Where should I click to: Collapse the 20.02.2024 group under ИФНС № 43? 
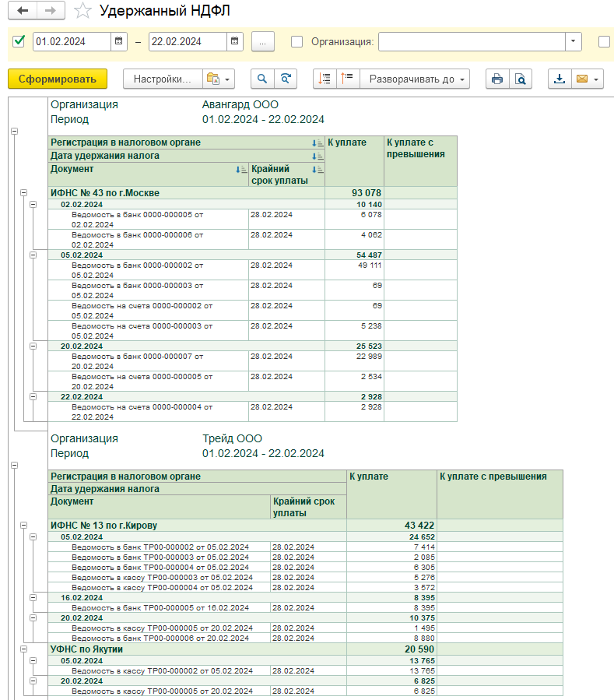[x=33, y=346]
